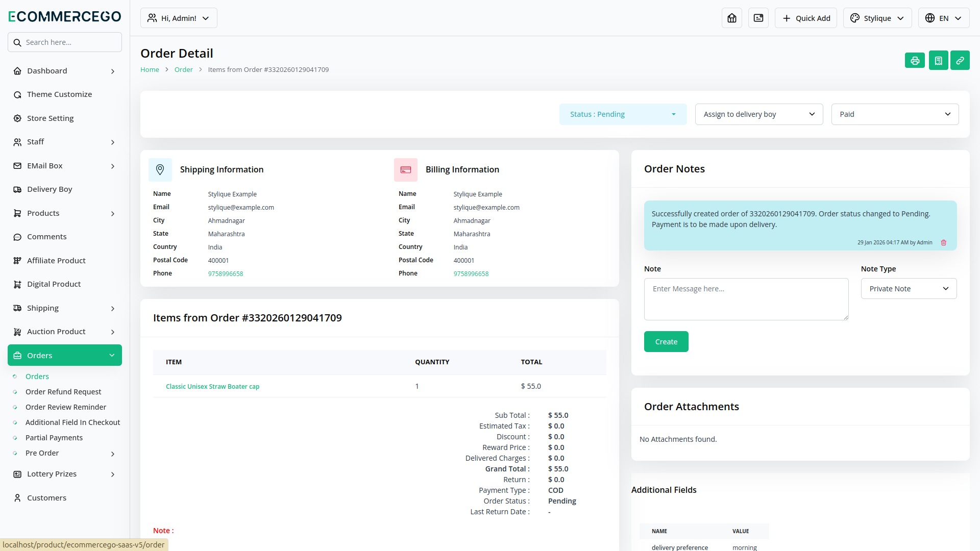Image resolution: width=980 pixels, height=551 pixels.
Task: Open Order Refund Request submenu item
Action: [x=63, y=392]
